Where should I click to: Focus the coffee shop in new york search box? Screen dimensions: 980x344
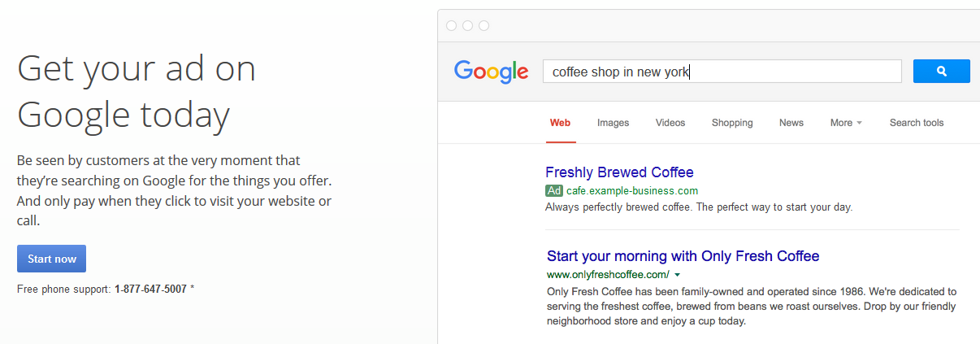click(x=722, y=72)
